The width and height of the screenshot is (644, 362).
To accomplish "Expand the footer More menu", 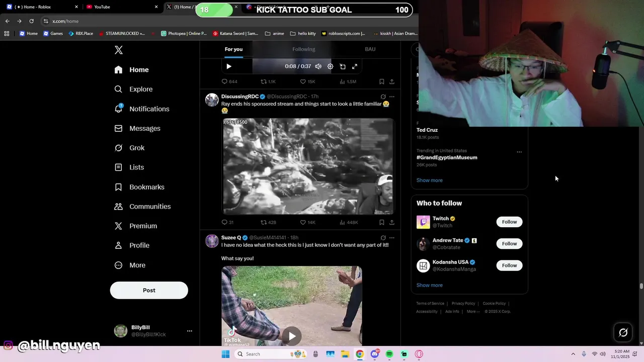I will pos(473,312).
